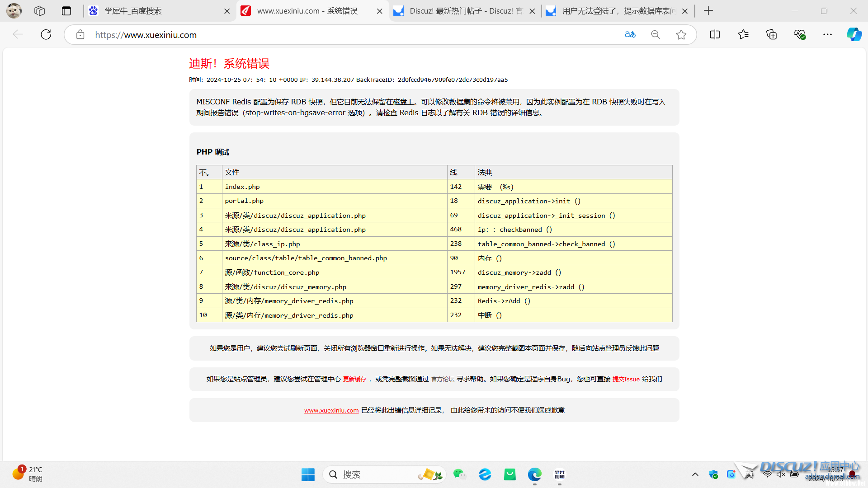Click the zoom magnifier icon in address bar
This screenshot has width=868, height=488.
point(656,35)
